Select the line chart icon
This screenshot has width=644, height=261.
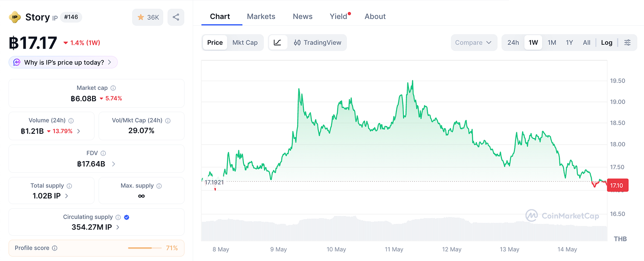coord(278,43)
